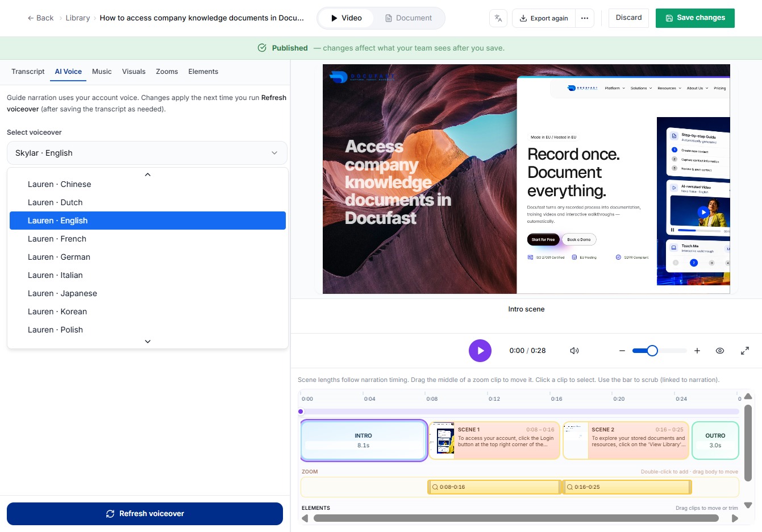Pick Lauren · Korean from the list
762x532 pixels.
pos(148,311)
